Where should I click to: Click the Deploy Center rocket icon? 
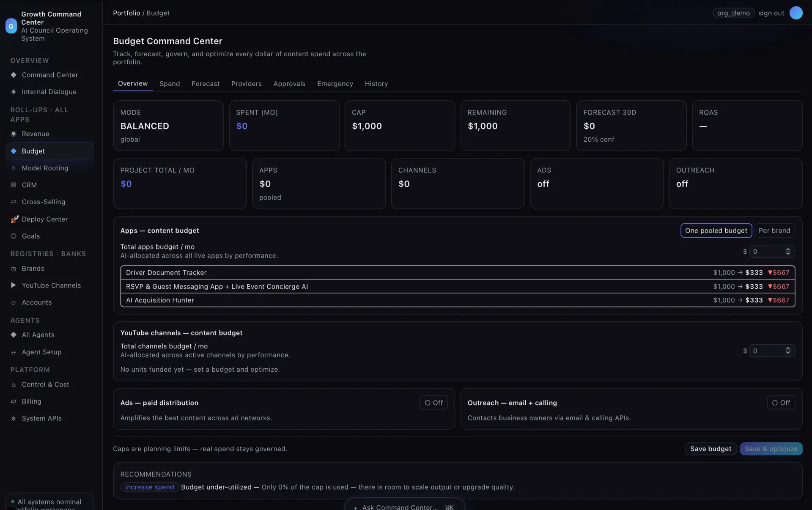tap(14, 219)
